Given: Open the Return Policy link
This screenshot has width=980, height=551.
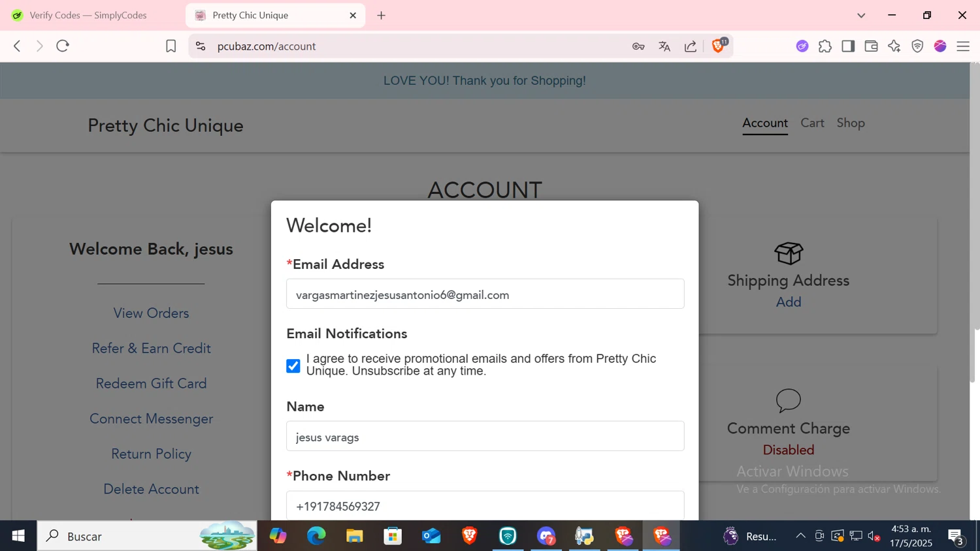Looking at the screenshot, I should pos(151,454).
